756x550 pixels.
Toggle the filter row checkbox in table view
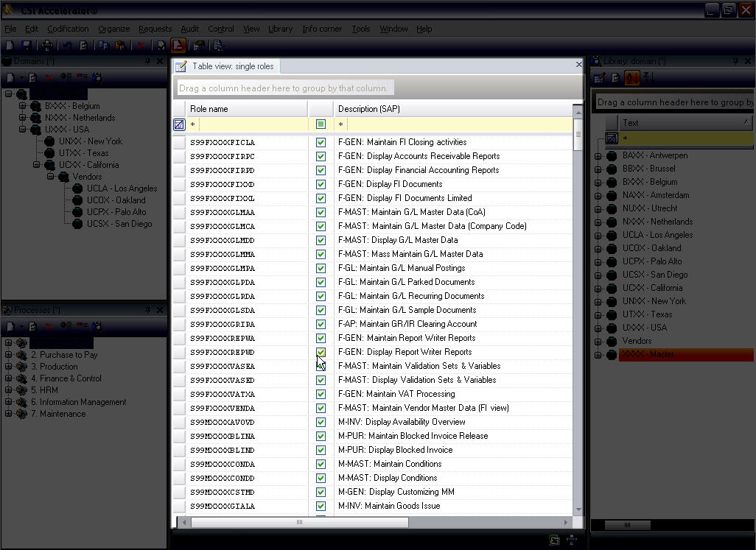(321, 124)
